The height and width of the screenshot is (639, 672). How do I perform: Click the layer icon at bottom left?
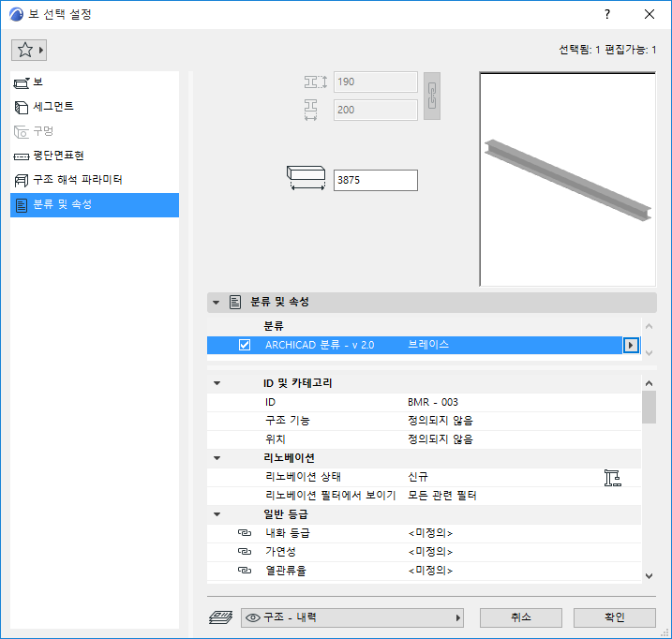(x=220, y=617)
